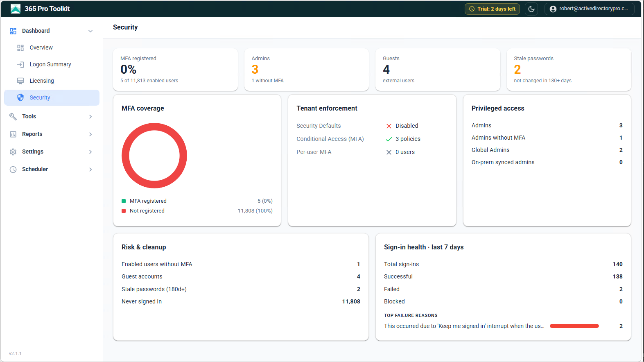
Task: Click the Guest accounts row
Action: (241, 277)
